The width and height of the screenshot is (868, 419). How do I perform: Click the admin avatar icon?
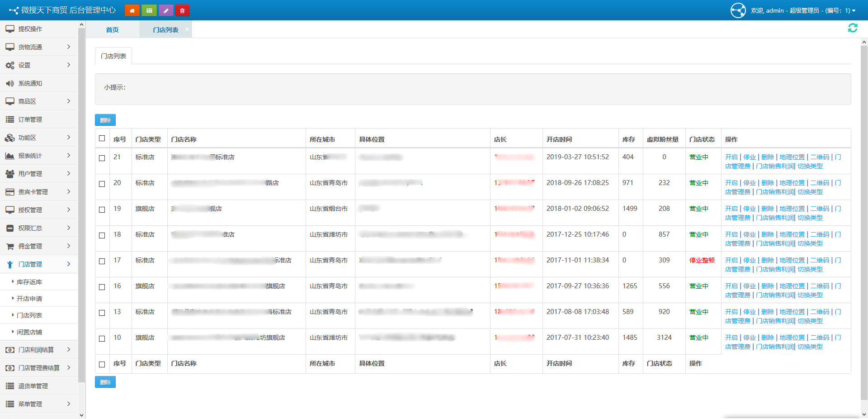coord(738,10)
